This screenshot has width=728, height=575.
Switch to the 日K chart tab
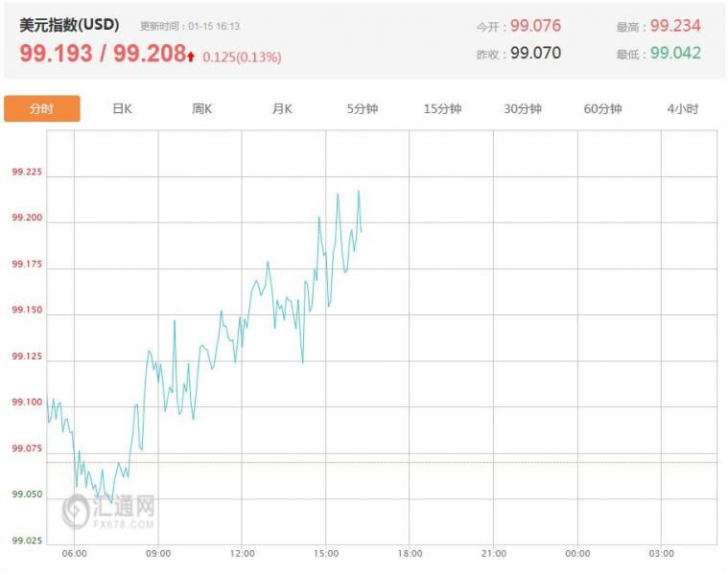[x=122, y=109]
